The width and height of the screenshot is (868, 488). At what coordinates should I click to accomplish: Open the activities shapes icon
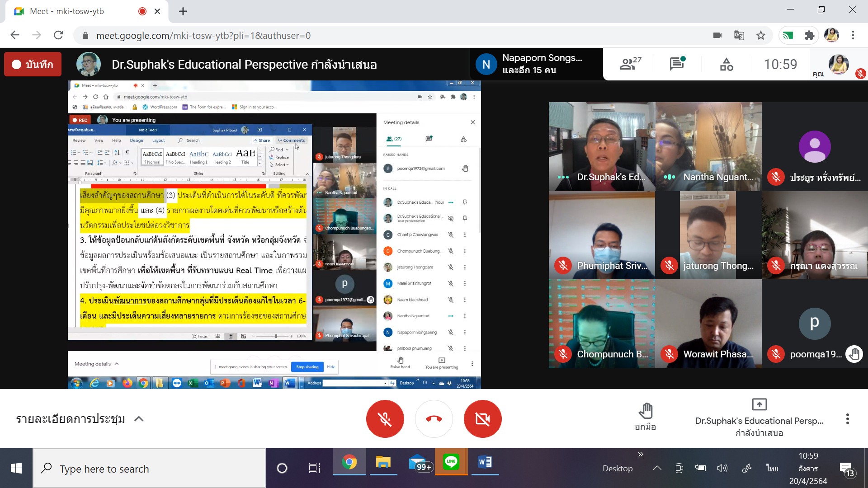click(726, 65)
